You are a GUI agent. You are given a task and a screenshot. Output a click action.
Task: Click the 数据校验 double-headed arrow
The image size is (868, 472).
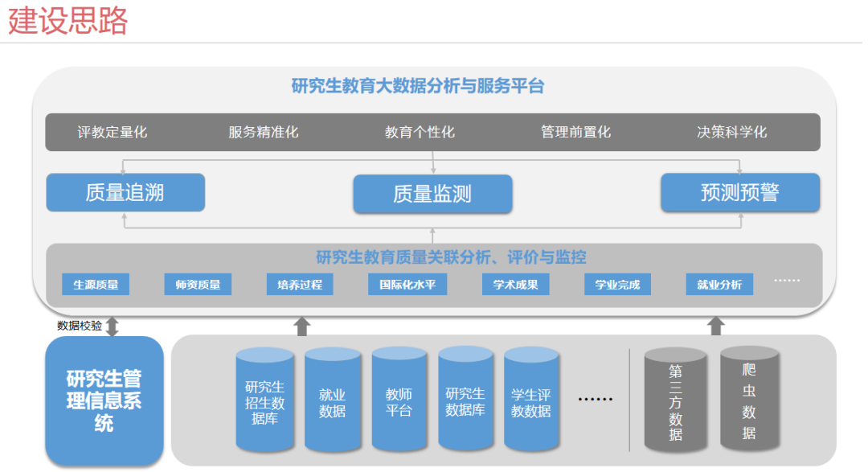point(113,326)
